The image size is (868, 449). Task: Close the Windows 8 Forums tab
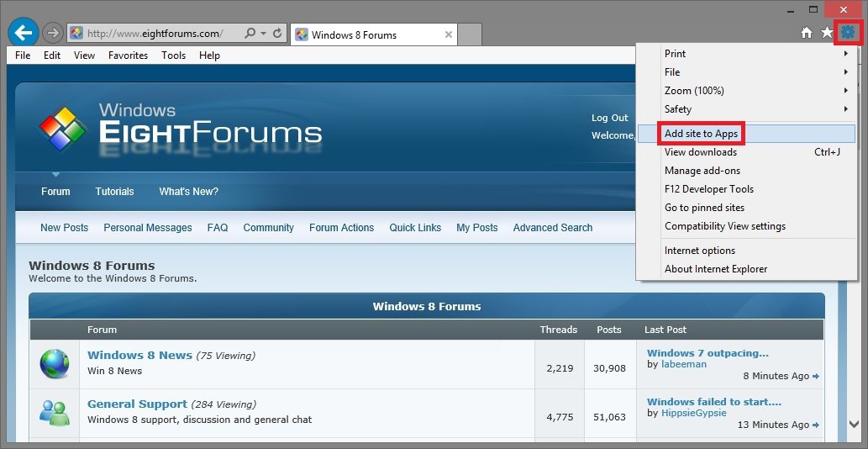449,34
